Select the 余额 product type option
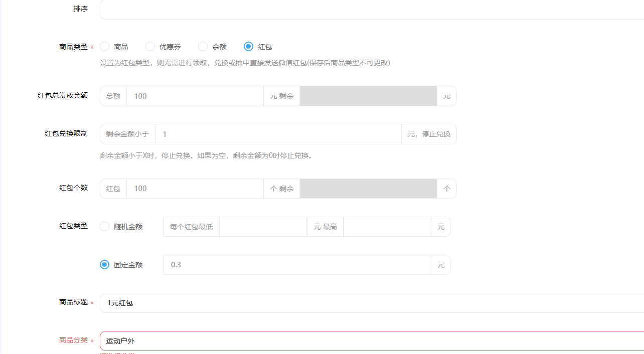 [203, 46]
